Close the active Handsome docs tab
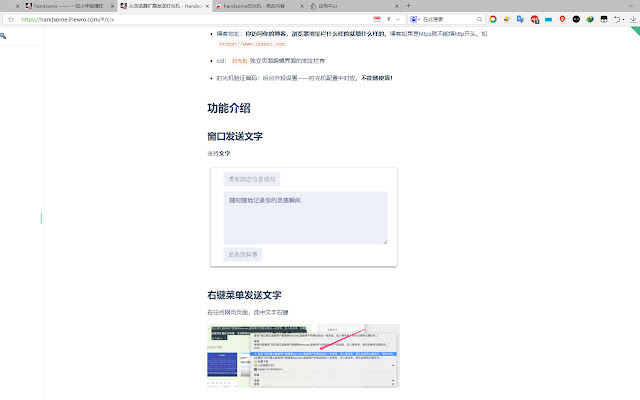The width and height of the screenshot is (640, 400). (x=207, y=6)
